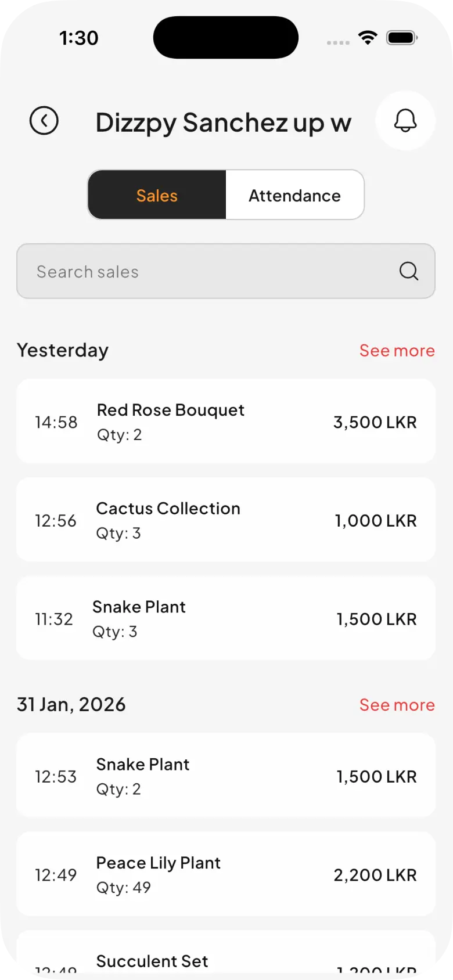The width and height of the screenshot is (453, 980).
Task: Switch to the Sales tab
Action: coord(157,195)
